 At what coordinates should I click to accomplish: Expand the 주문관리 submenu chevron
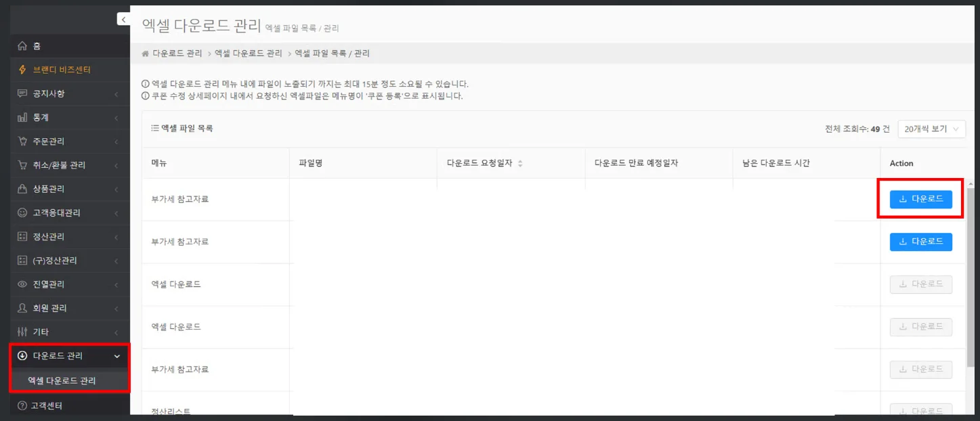pos(116,141)
